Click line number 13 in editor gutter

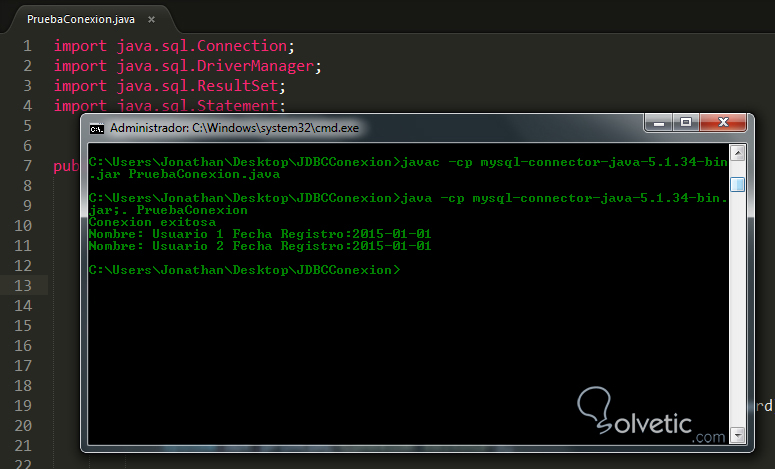[x=23, y=286]
